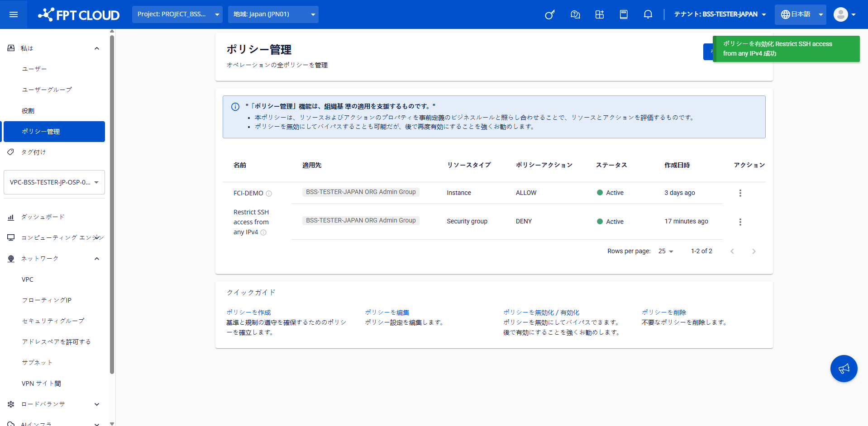Open アドレスペアを許可する in sidebar
868x426 pixels.
click(56, 342)
